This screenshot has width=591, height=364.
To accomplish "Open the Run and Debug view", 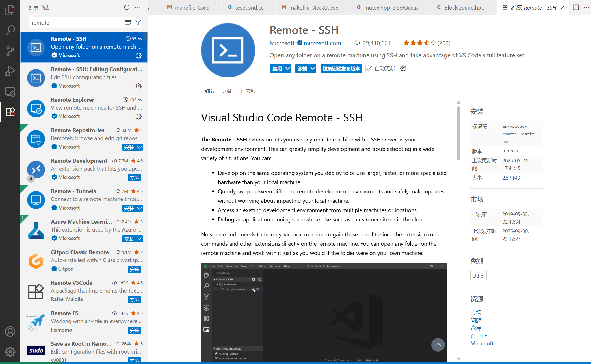I will pyautogui.click(x=10, y=71).
